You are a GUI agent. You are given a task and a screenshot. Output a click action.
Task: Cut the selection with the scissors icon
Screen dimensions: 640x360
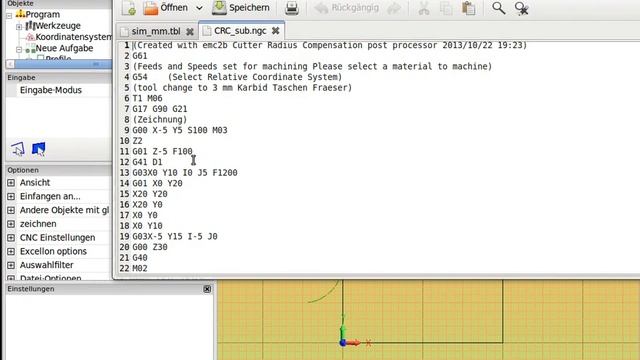point(424,9)
